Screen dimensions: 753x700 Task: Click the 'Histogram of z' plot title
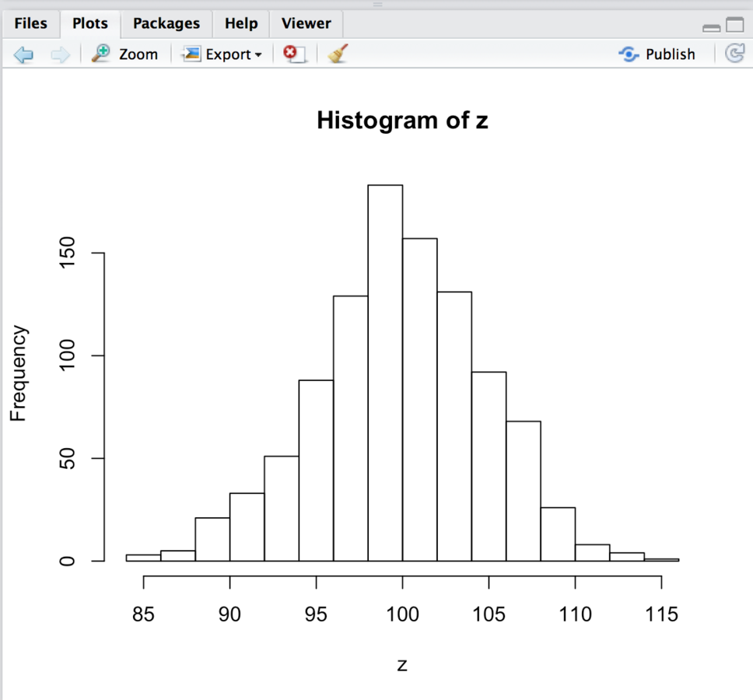402,120
